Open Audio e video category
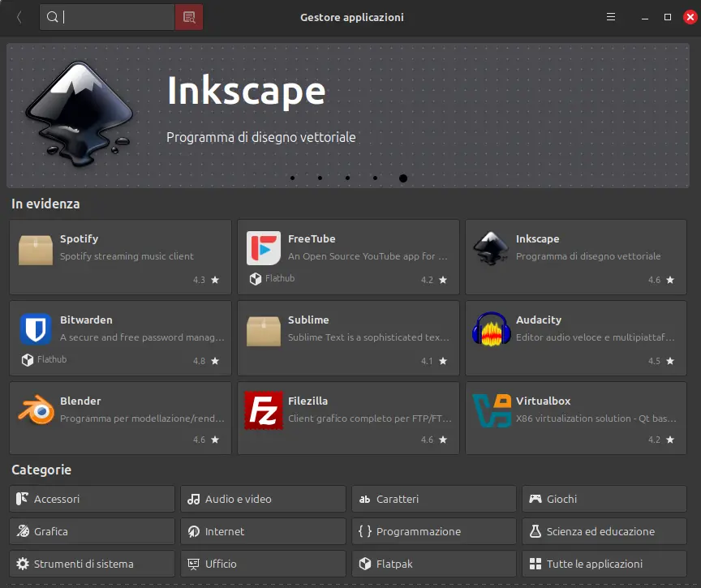Screen dimensions: 701x588 (263, 499)
